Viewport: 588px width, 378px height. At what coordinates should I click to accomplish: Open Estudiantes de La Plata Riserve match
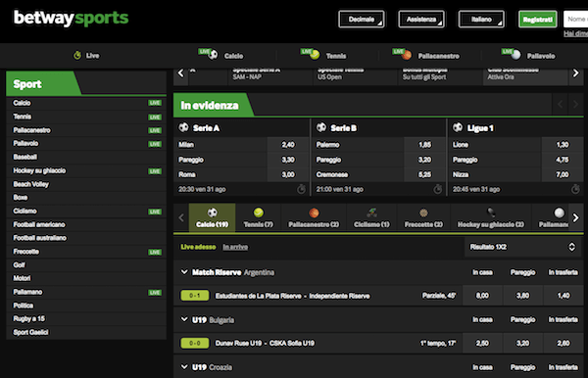point(292,296)
